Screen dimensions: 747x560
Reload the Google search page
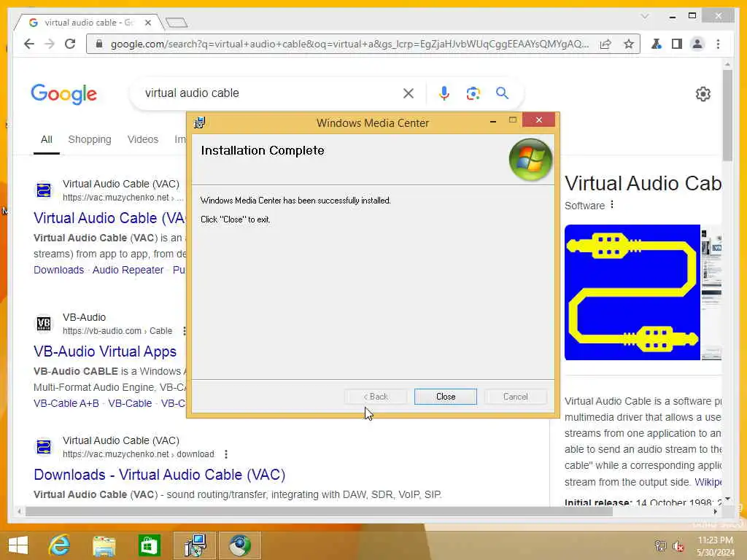pos(70,44)
